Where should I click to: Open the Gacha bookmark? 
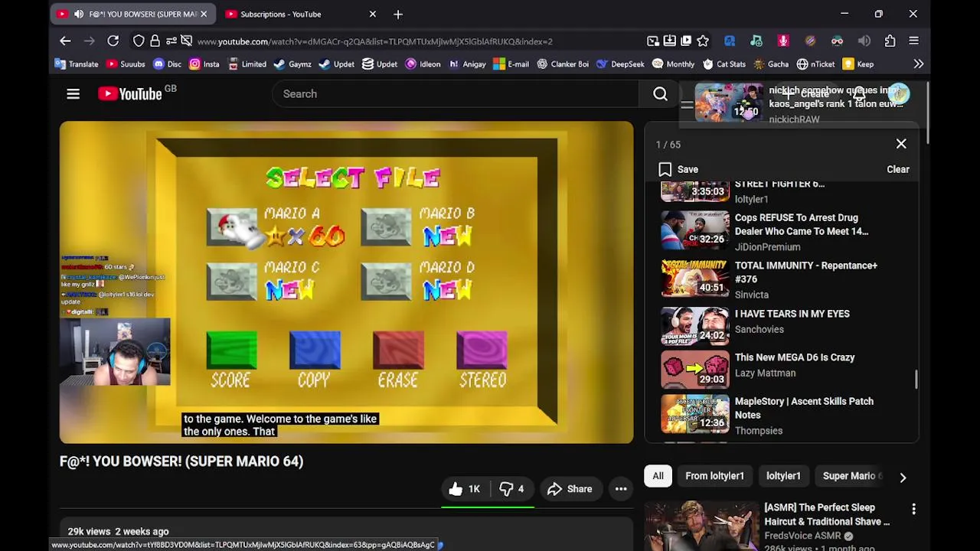click(771, 64)
